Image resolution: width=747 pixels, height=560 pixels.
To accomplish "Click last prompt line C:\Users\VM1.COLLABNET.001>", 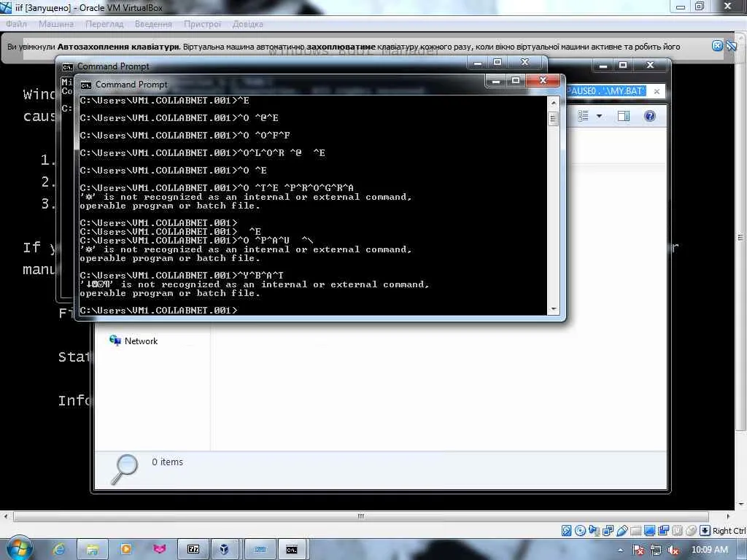I will pos(158,310).
